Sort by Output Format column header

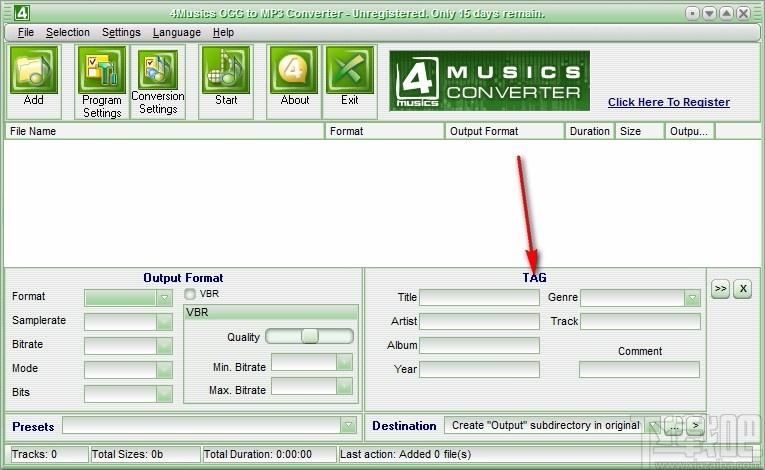[504, 131]
